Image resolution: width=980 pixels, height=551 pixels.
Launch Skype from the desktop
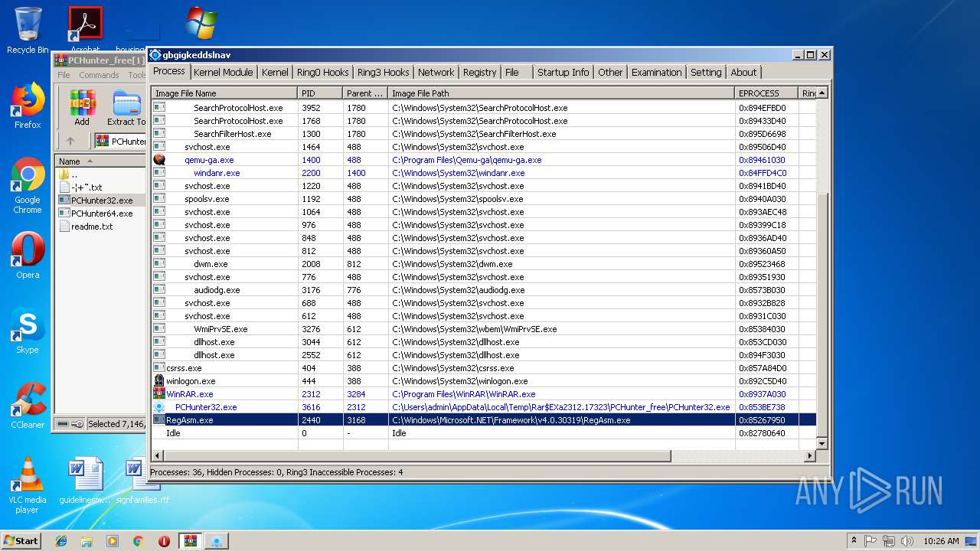(28, 331)
